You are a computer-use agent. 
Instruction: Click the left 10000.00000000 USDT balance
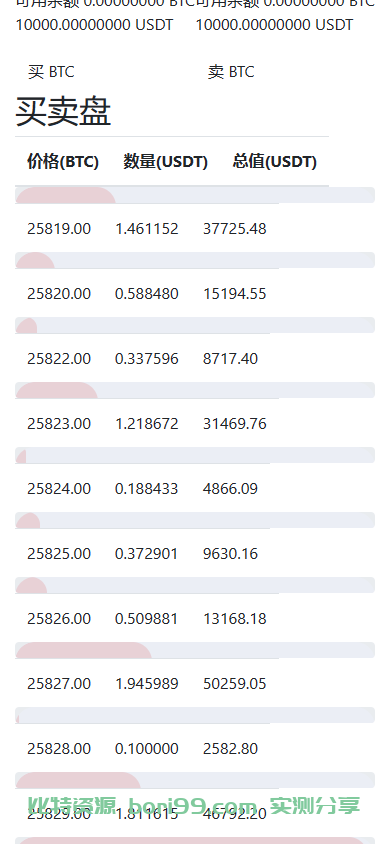pyautogui.click(x=94, y=25)
